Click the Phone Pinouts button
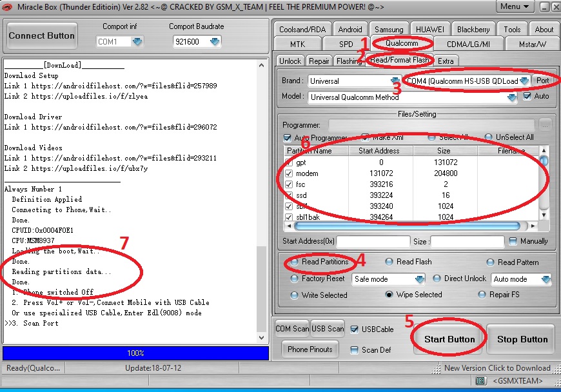Image resolution: width=561 pixels, height=392 pixels. [310, 349]
